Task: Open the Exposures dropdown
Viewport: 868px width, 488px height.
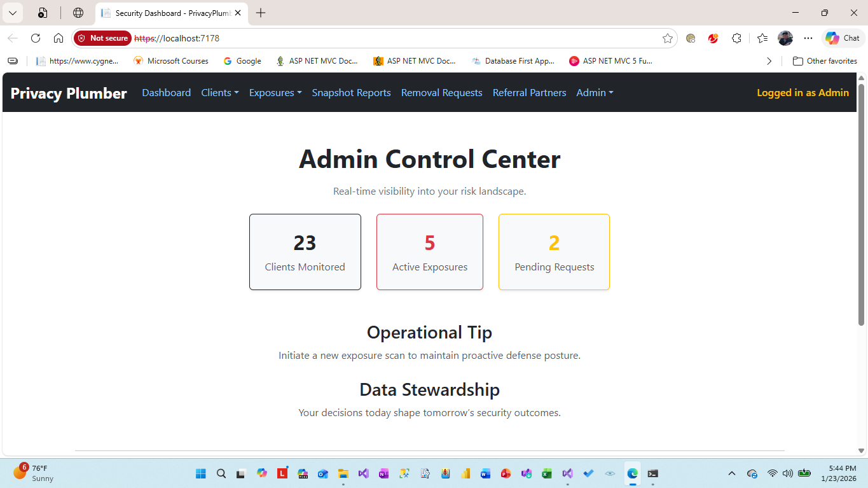Action: (275, 92)
